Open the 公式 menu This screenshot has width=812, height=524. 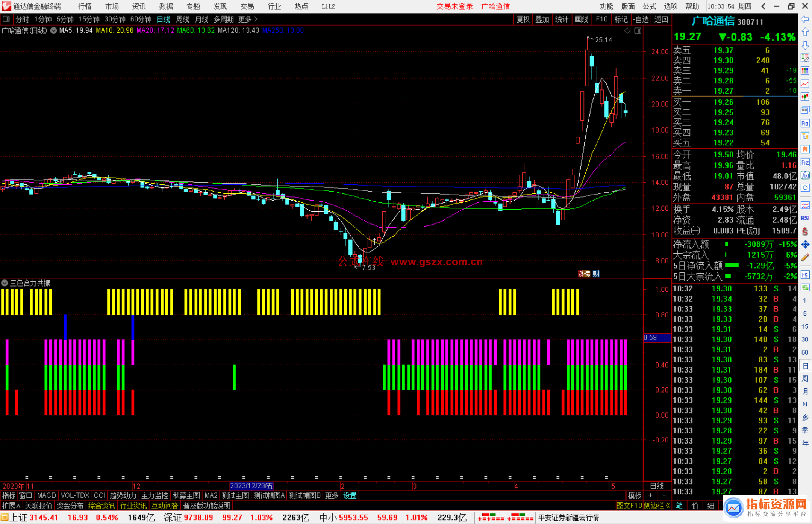tap(649, 6)
